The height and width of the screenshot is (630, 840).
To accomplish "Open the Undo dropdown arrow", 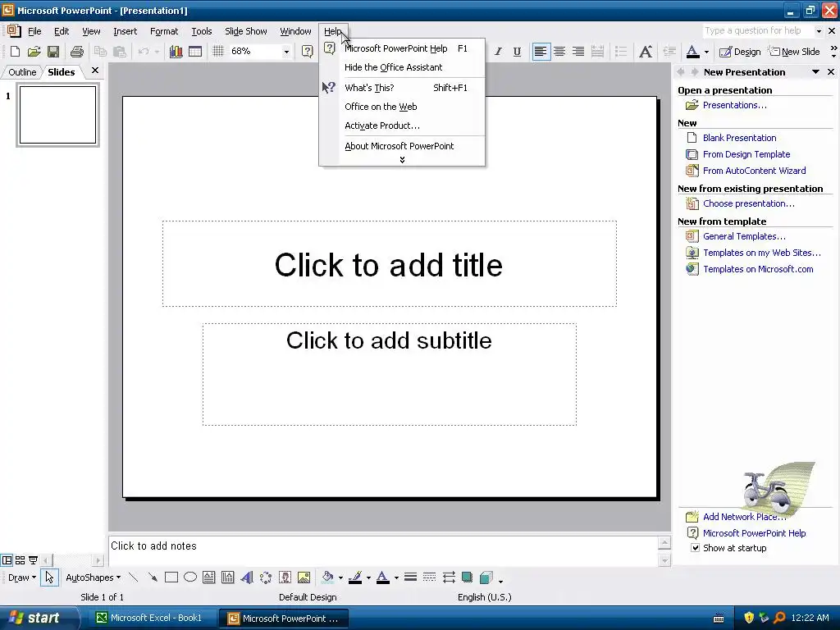I will point(157,52).
